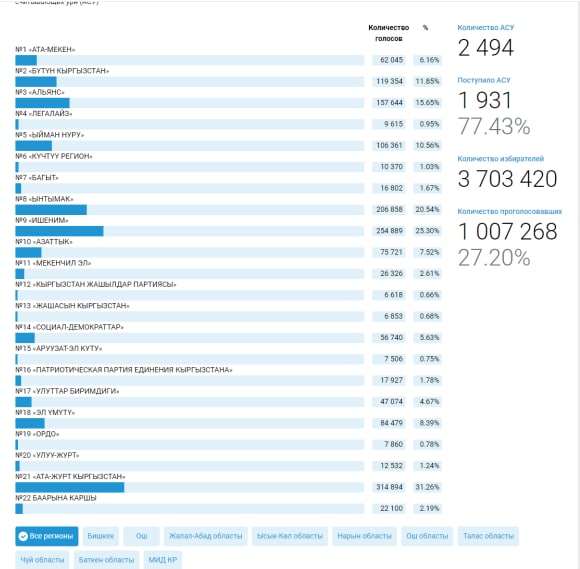The width and height of the screenshot is (580, 569).
Task: Click the voted count 1 007 268
Action: click(508, 232)
